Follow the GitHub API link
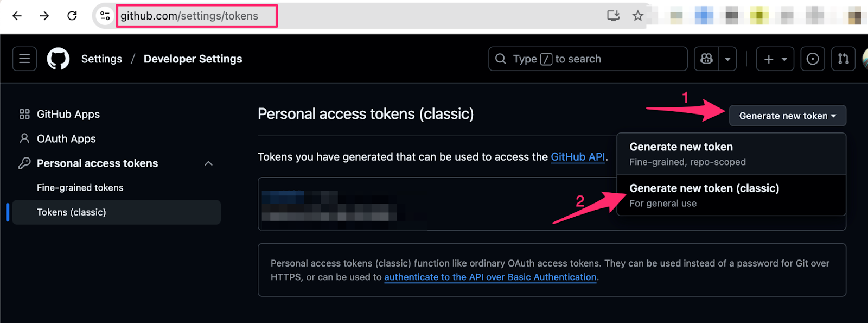The height and width of the screenshot is (323, 868). pyautogui.click(x=578, y=157)
